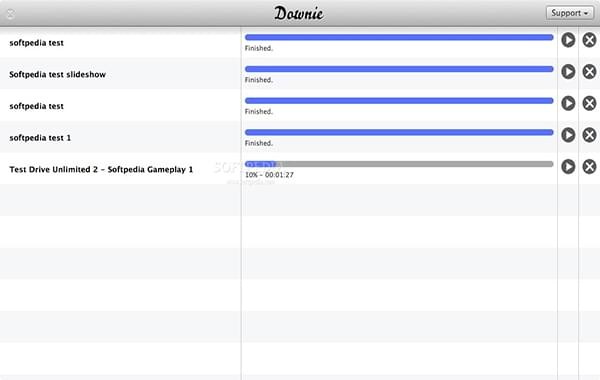Play the Softpedia test slideshow download
This screenshot has height=380, width=600.
[x=568, y=72]
